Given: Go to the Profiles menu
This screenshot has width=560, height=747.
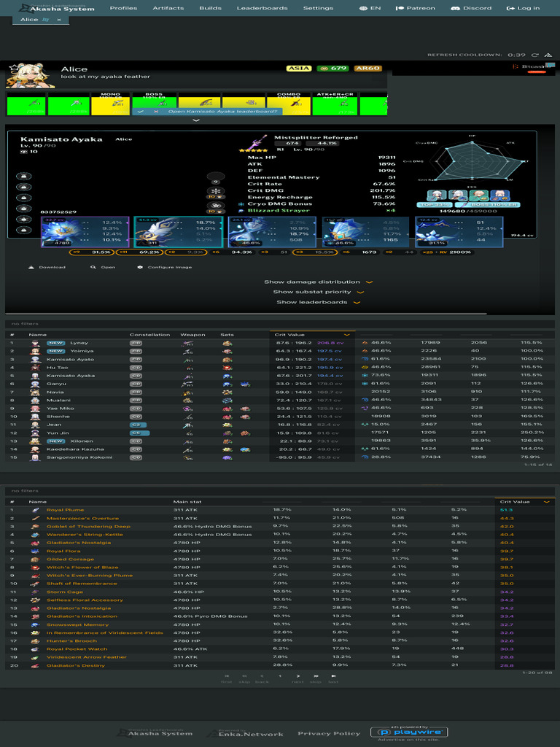Looking at the screenshot, I should (123, 8).
